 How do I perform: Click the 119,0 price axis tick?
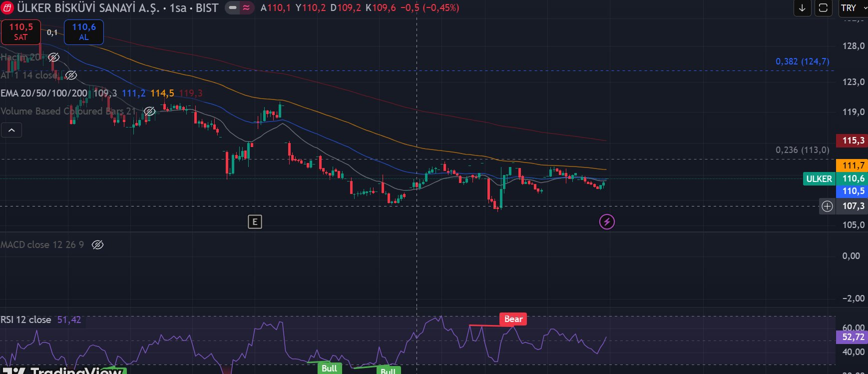point(854,112)
